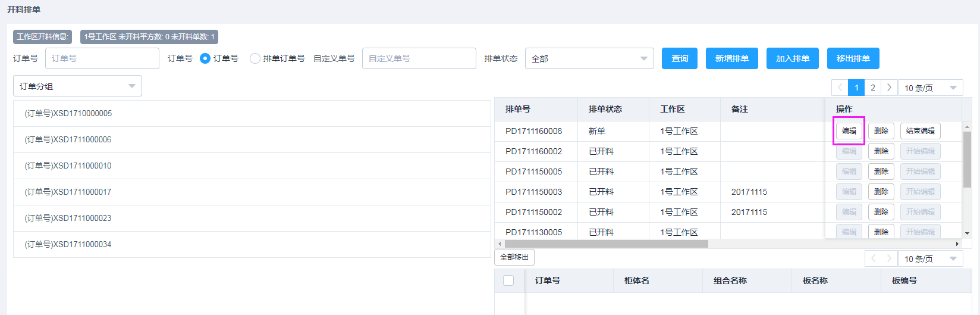This screenshot has width=980, height=315.
Task: Click the 自定义单号 input field
Action: 419,58
